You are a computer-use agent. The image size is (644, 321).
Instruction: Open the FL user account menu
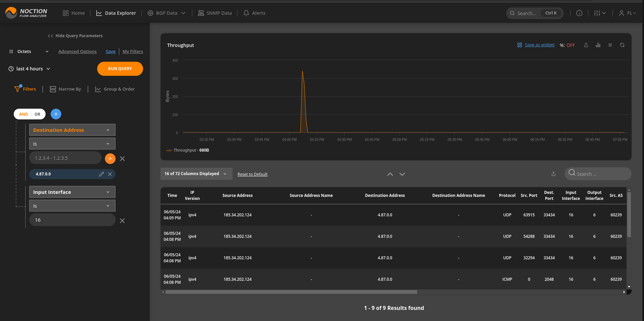click(x=627, y=13)
